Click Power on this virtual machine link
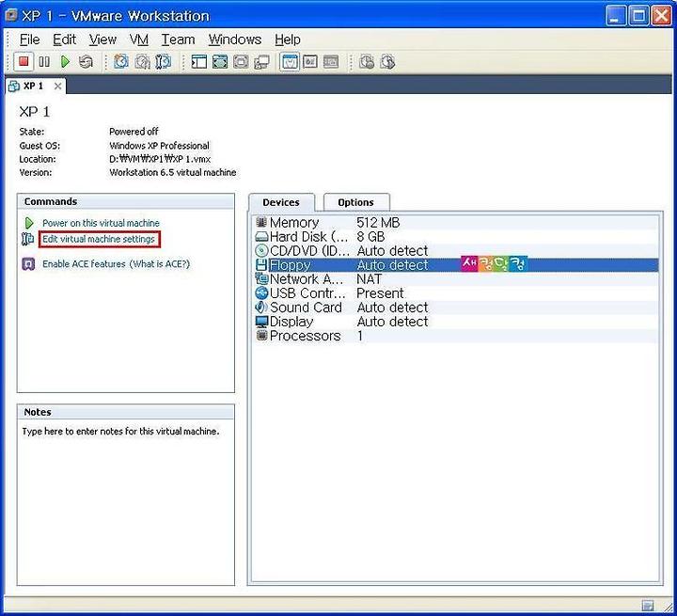 coord(101,223)
